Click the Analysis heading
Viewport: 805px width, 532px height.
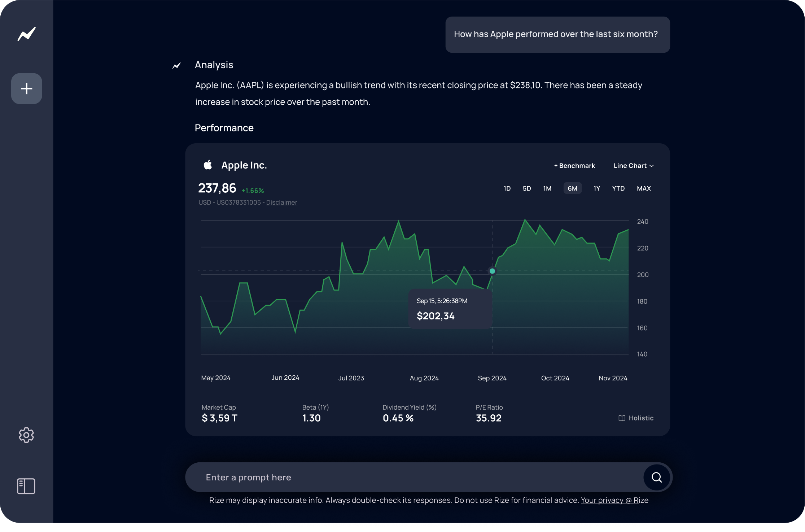[214, 65]
